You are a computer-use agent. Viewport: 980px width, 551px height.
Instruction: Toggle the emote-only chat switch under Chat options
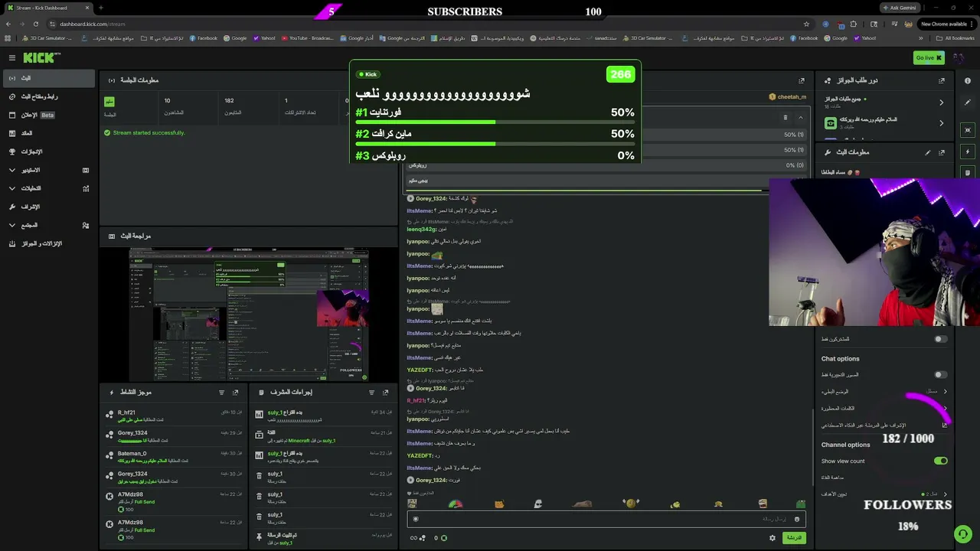(941, 375)
